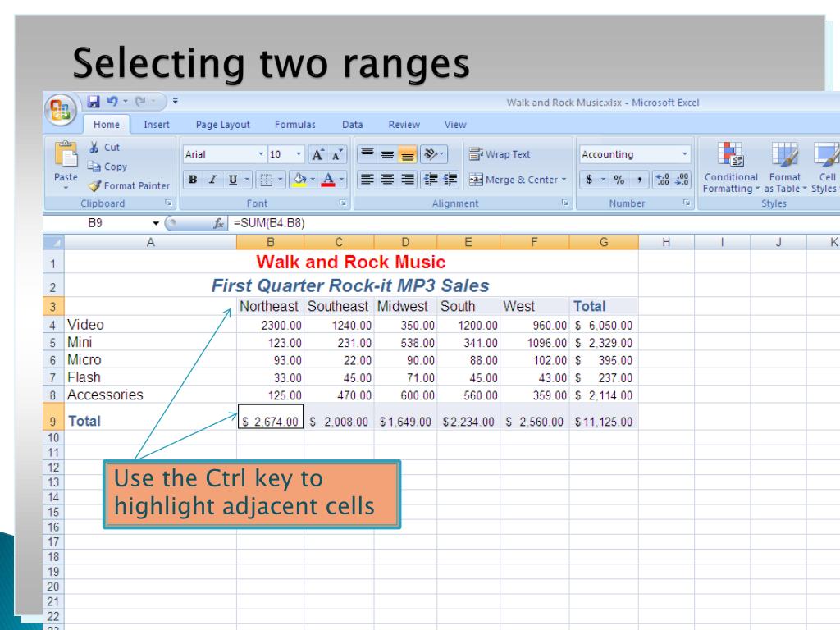
Task: Open Conditional Formatting menu
Action: pos(731,167)
